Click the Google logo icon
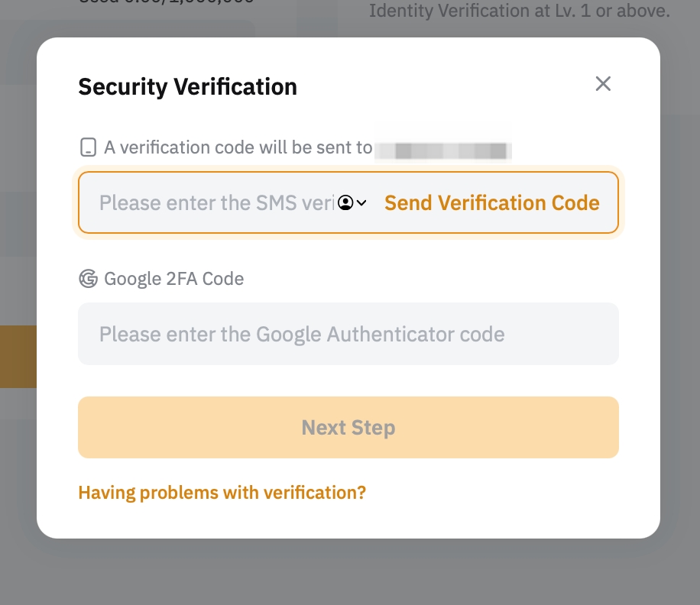Image resolution: width=700 pixels, height=605 pixels. [89, 279]
